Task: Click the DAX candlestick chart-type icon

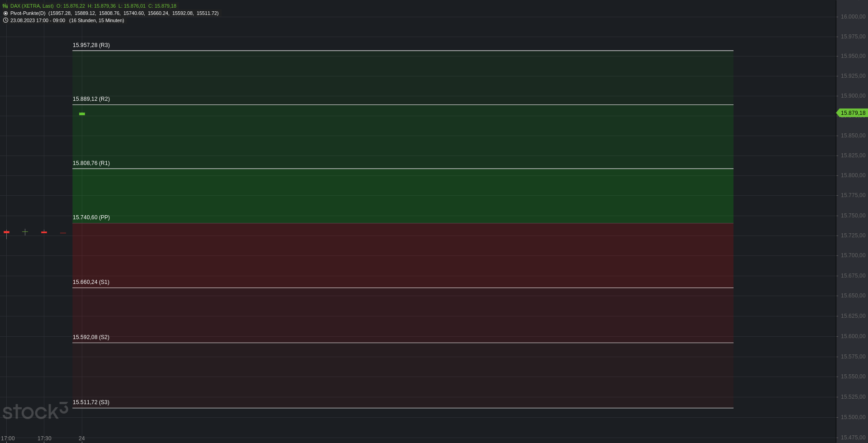Action: [x=5, y=6]
